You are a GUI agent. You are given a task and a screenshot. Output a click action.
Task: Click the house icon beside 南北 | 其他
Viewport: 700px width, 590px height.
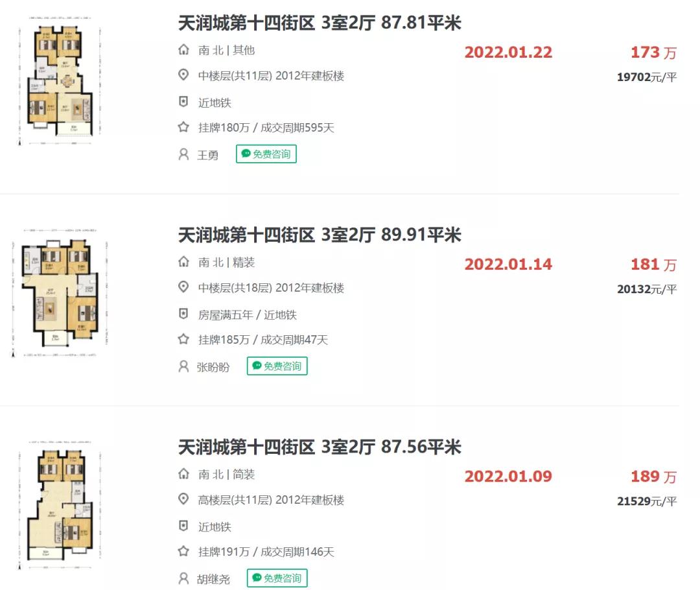(183, 49)
